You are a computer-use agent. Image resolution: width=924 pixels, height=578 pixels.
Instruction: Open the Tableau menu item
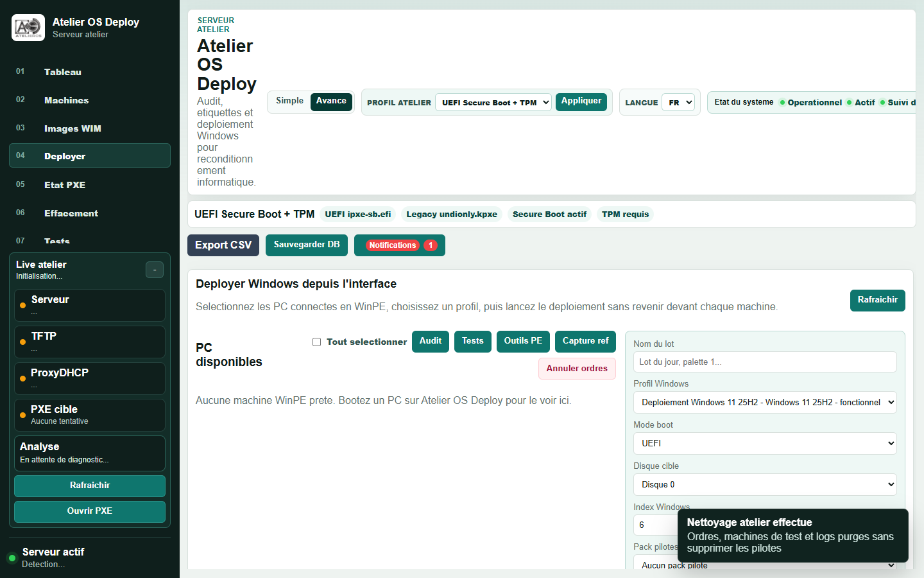coord(90,72)
